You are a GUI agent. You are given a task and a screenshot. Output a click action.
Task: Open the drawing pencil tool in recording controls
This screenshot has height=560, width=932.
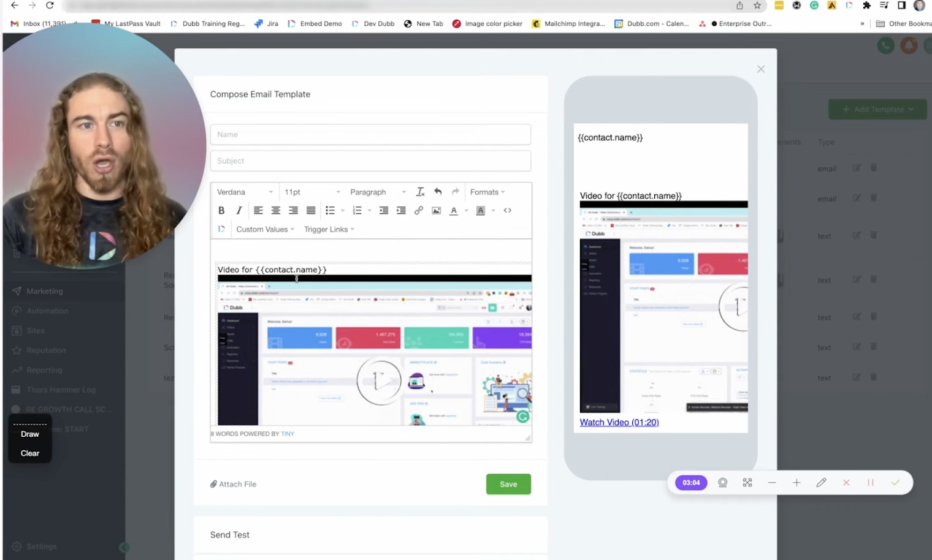(x=821, y=482)
